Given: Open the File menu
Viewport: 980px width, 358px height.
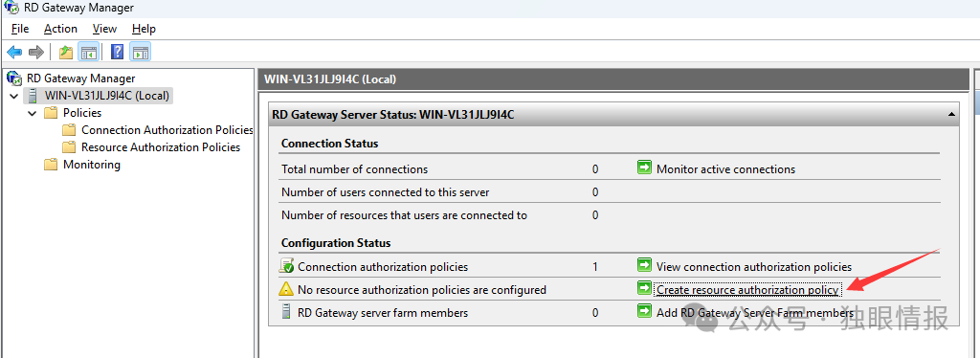Looking at the screenshot, I should 20,29.
